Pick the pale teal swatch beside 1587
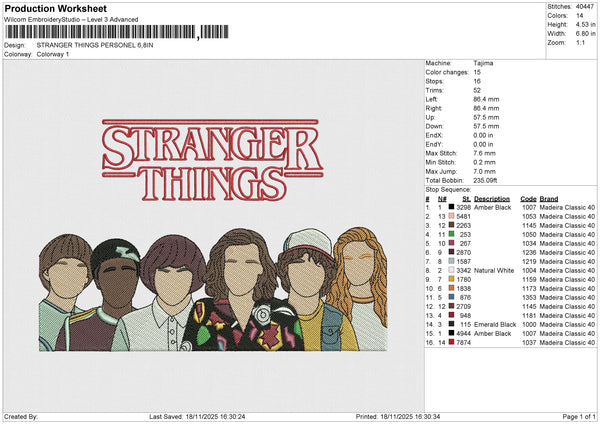The height and width of the screenshot is (424, 600). [x=451, y=261]
